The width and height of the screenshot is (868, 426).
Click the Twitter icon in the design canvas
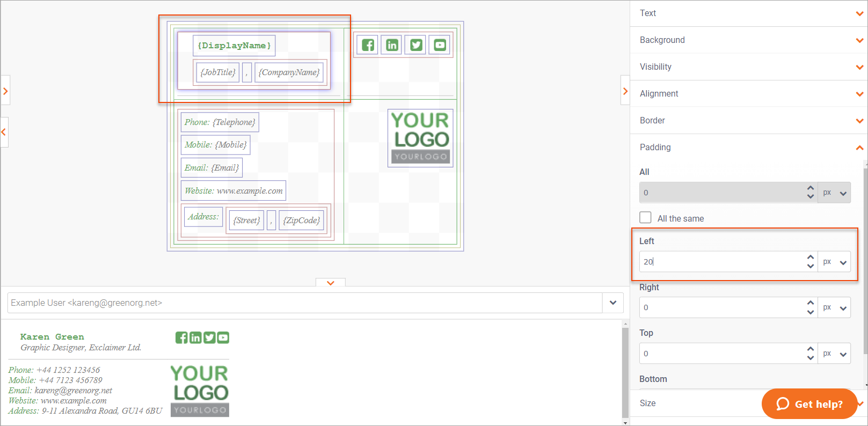click(x=416, y=45)
